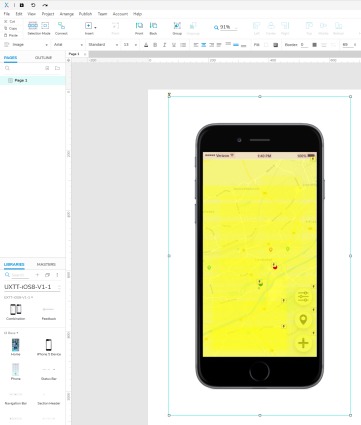The image size is (361, 425).
Task: Open the Insert dropdown arrow
Action: (x=95, y=27)
